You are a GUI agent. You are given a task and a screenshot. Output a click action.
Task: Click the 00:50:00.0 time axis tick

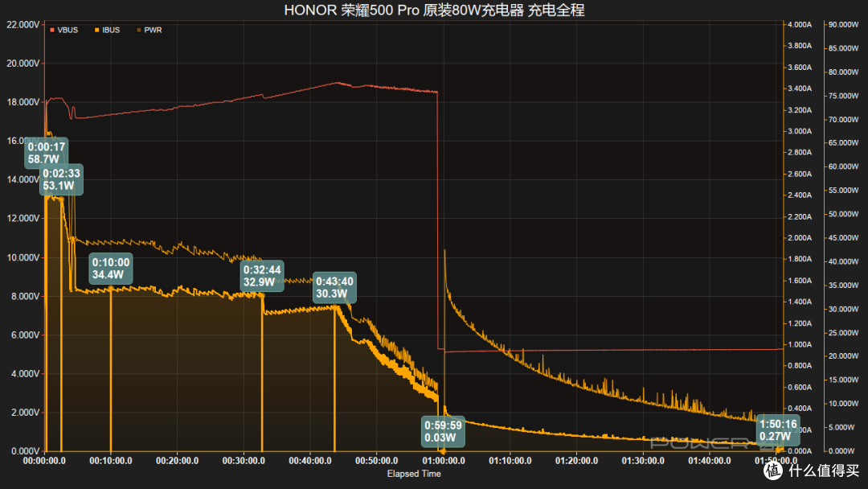click(x=376, y=461)
